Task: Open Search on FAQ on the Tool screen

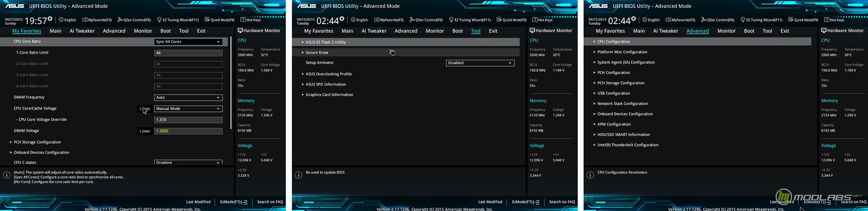Action: pyautogui.click(x=562, y=202)
